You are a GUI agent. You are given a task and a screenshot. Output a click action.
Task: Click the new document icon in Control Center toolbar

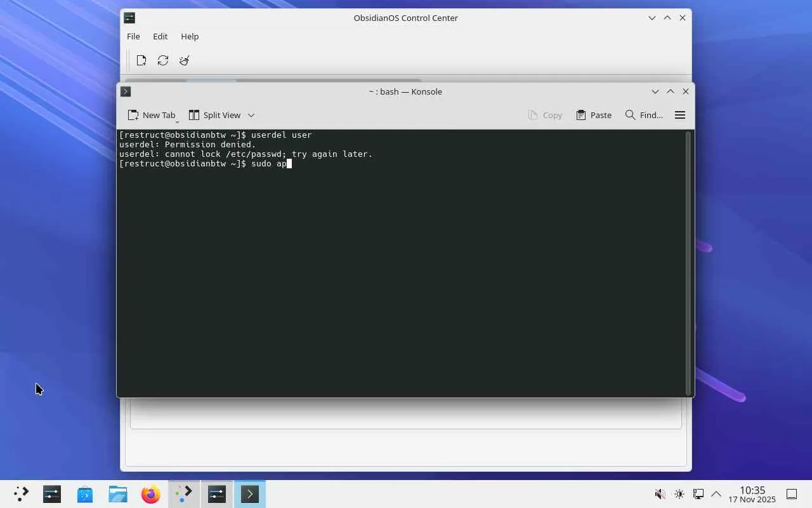point(141,60)
